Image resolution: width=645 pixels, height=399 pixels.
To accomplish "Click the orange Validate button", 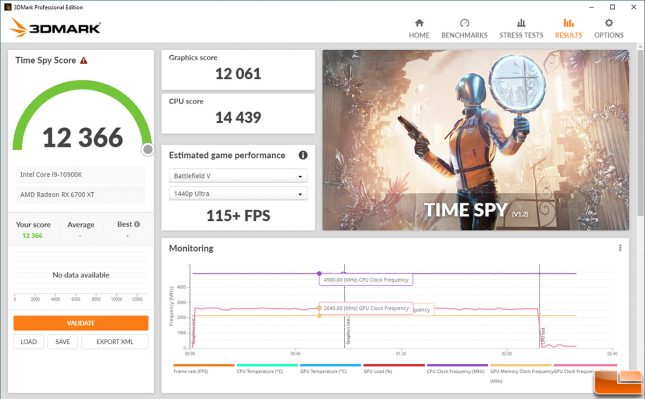I will [81, 323].
